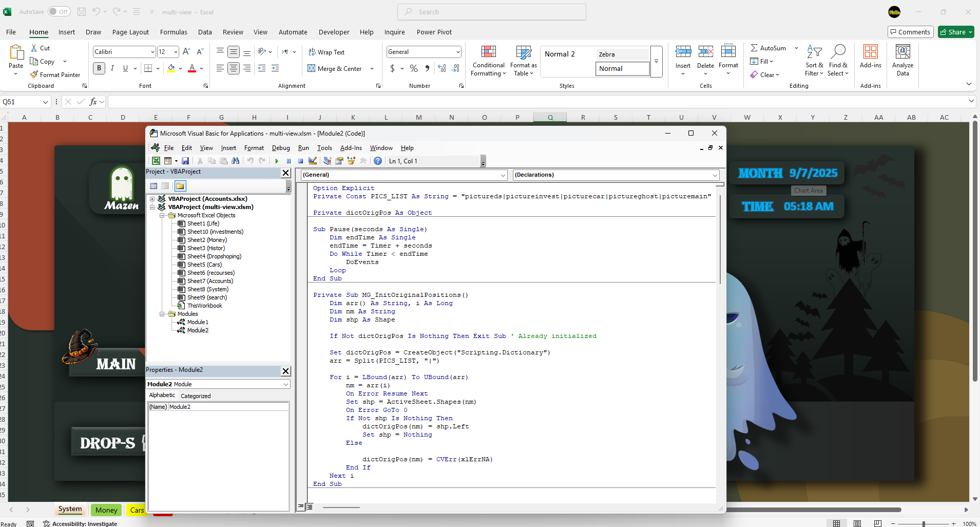The height and width of the screenshot is (527, 980).
Task: Toggle AutoSave switch
Action: [59, 12]
